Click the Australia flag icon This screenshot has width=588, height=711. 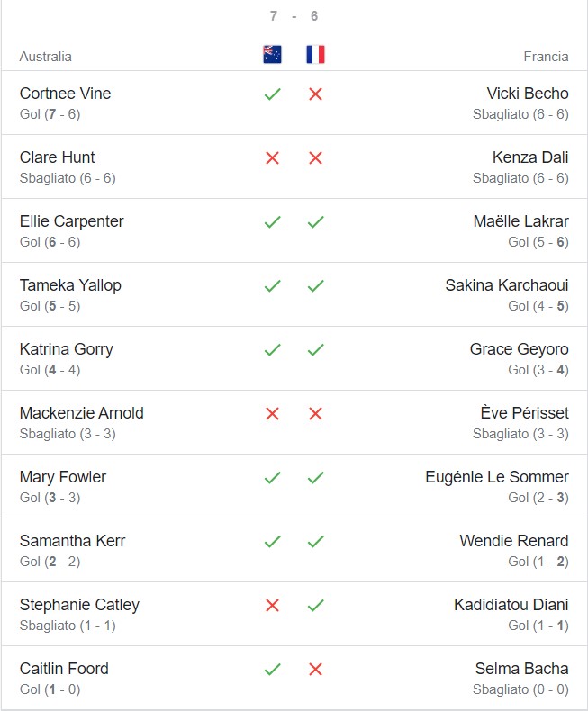(x=272, y=55)
